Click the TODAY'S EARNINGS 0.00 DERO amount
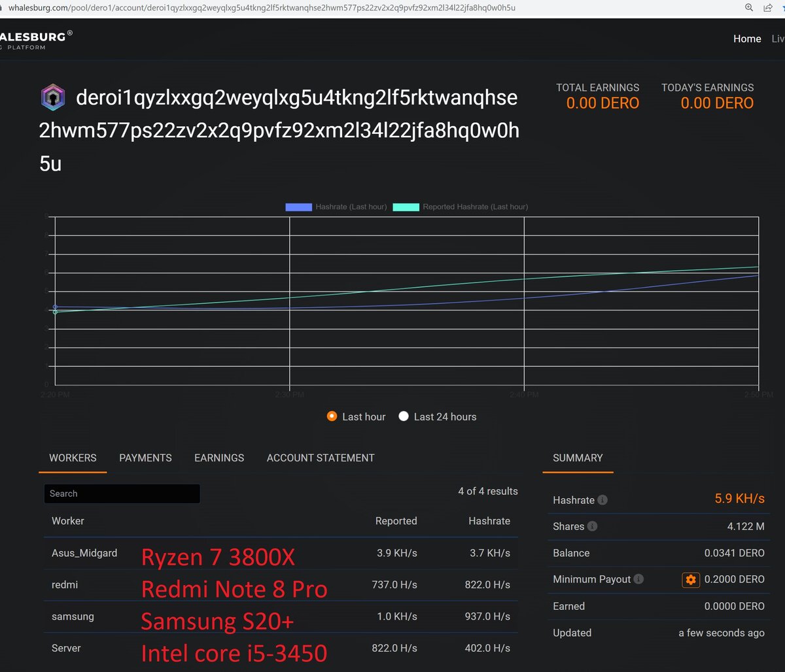The width and height of the screenshot is (785, 672). coord(717,103)
